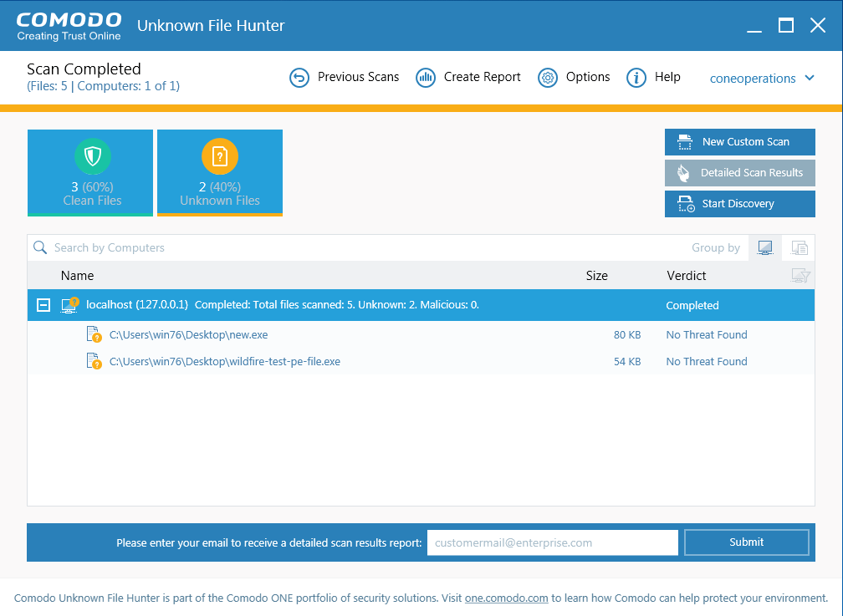Sort by the Name column header

click(78, 276)
